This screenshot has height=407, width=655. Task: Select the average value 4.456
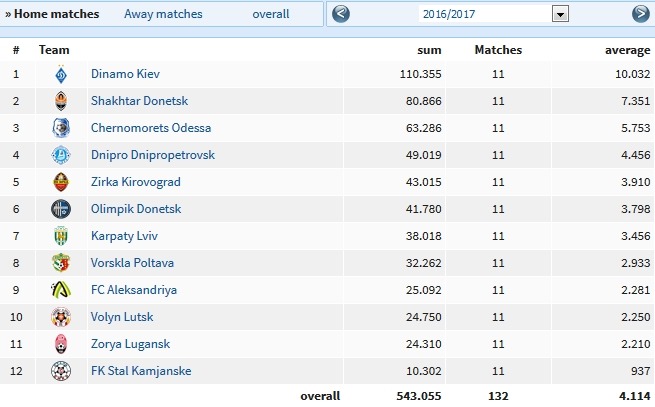click(635, 155)
